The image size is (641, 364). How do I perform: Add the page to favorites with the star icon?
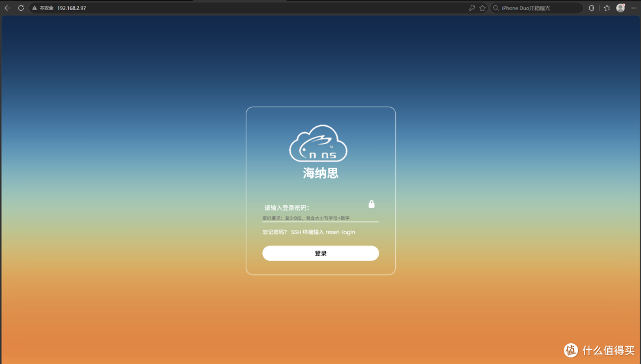point(483,8)
